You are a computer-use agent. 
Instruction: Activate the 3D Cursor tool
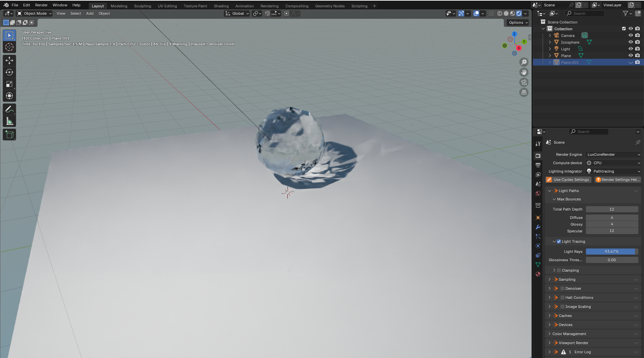[x=9, y=47]
